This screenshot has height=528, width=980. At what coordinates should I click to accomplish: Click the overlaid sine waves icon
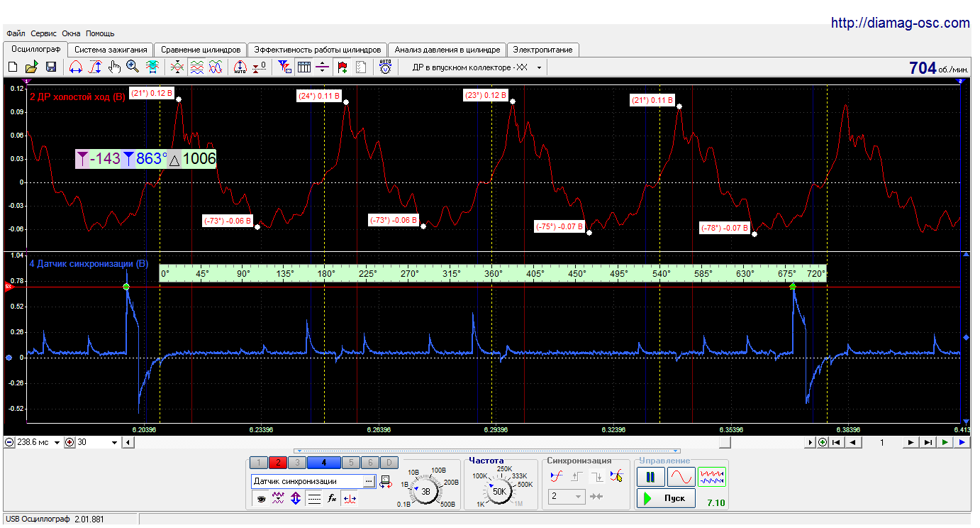pos(216,67)
